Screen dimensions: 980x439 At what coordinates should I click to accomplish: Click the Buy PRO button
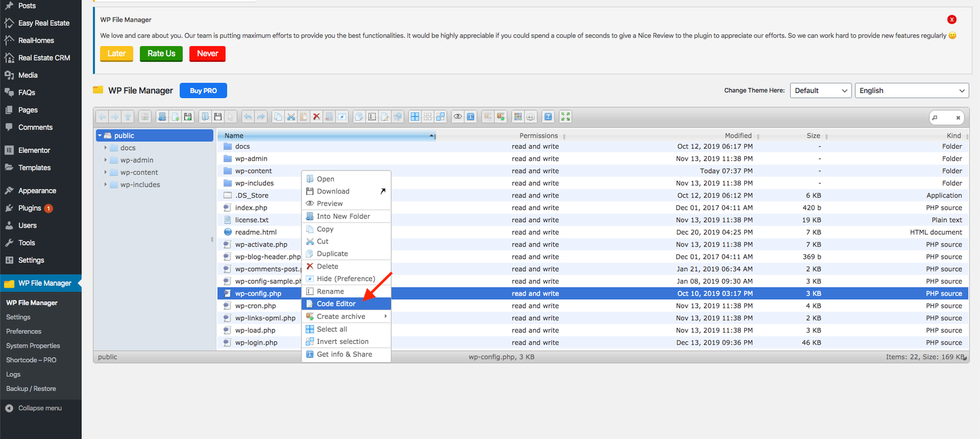coord(203,91)
